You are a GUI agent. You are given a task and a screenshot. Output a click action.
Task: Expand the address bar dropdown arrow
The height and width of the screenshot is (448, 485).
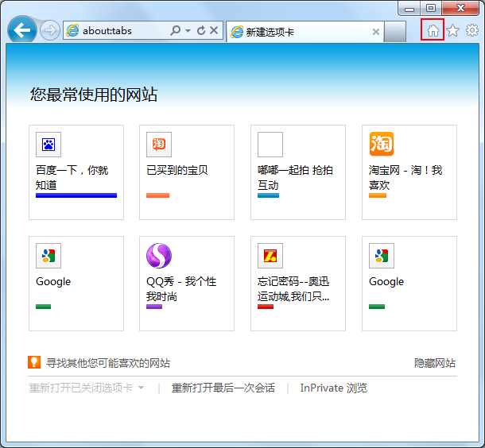[188, 31]
